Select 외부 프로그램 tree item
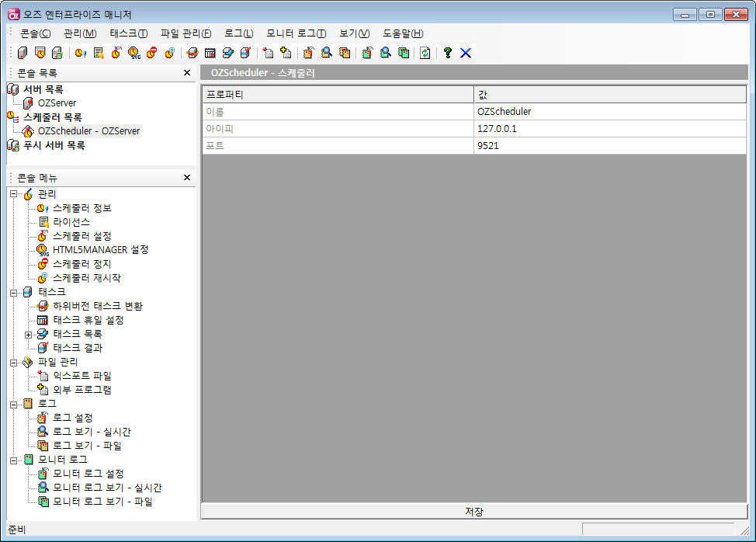The height and width of the screenshot is (542, 756). [x=82, y=390]
